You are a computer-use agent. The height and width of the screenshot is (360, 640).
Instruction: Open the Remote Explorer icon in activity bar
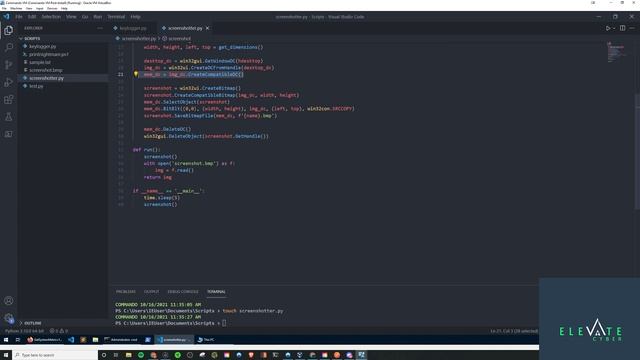[9, 134]
